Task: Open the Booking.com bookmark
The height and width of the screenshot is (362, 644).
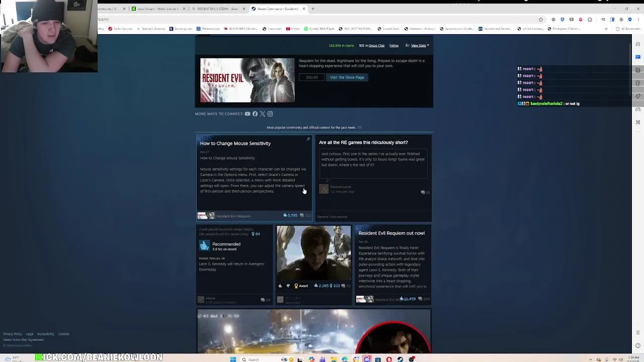Action: click(180, 29)
